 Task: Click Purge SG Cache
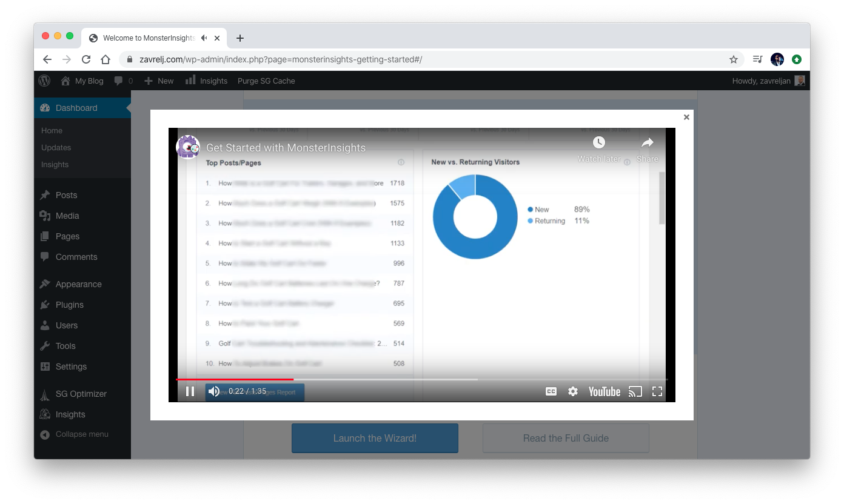[x=266, y=81]
